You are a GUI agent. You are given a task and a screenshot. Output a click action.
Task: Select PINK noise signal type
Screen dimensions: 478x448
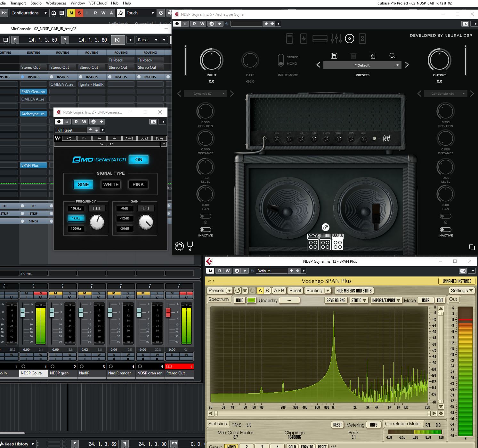138,185
